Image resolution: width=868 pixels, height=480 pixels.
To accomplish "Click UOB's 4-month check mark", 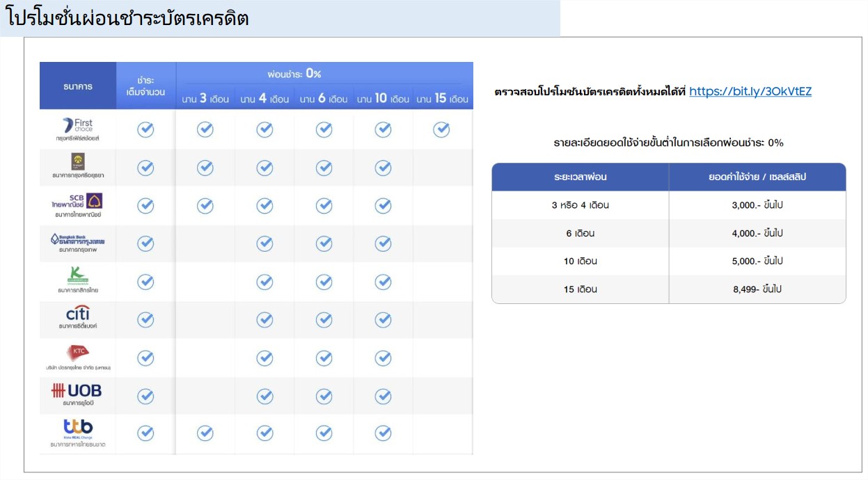I will [265, 396].
